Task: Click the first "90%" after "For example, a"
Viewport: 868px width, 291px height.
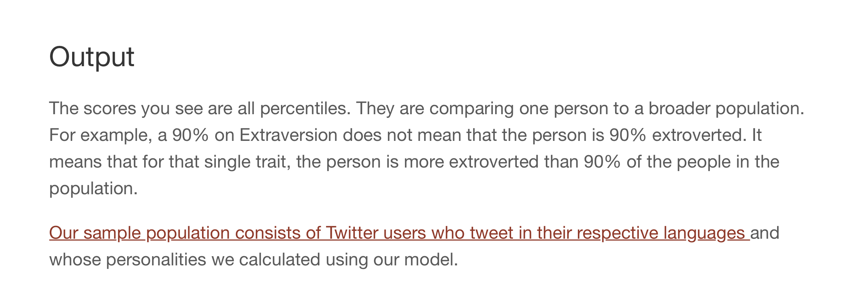Action: pyautogui.click(x=190, y=135)
